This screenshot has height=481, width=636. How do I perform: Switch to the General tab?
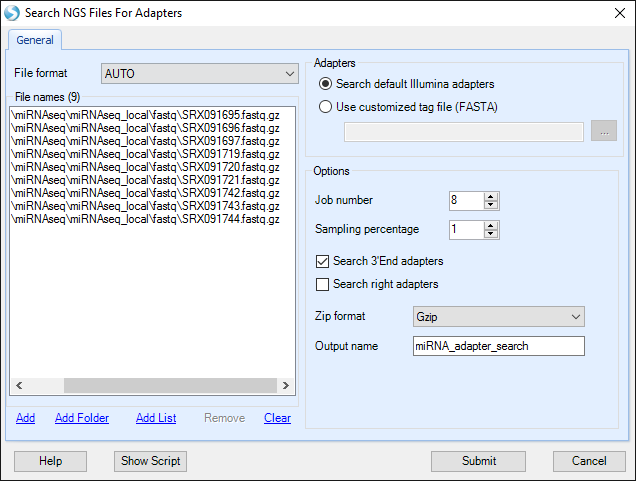(x=35, y=40)
